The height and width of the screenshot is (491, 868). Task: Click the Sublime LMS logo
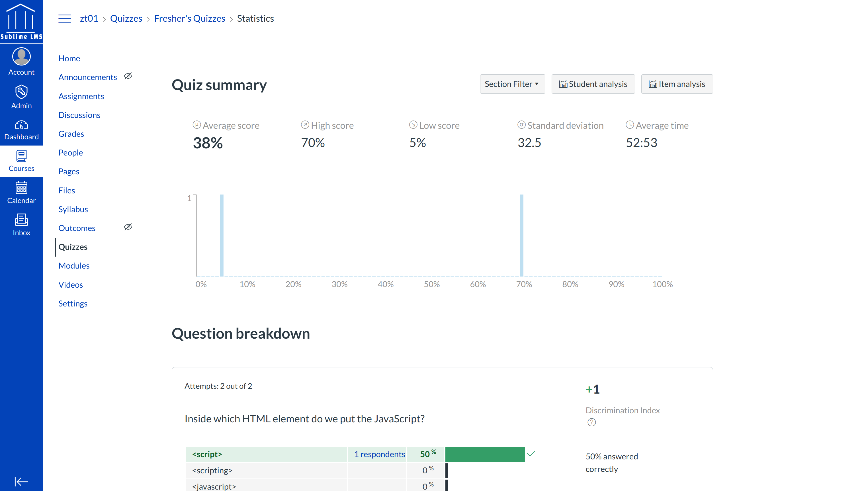coord(21,21)
